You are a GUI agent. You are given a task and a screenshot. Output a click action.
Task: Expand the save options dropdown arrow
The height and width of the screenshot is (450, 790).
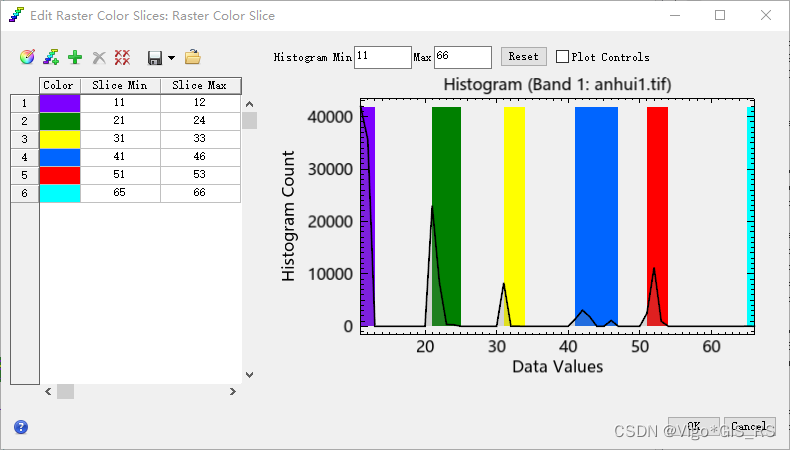pos(171,58)
